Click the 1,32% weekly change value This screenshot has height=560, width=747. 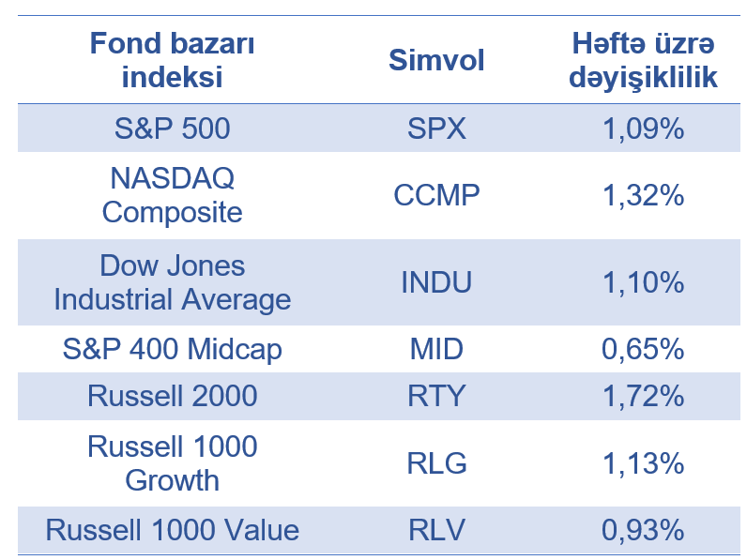pos(643,195)
